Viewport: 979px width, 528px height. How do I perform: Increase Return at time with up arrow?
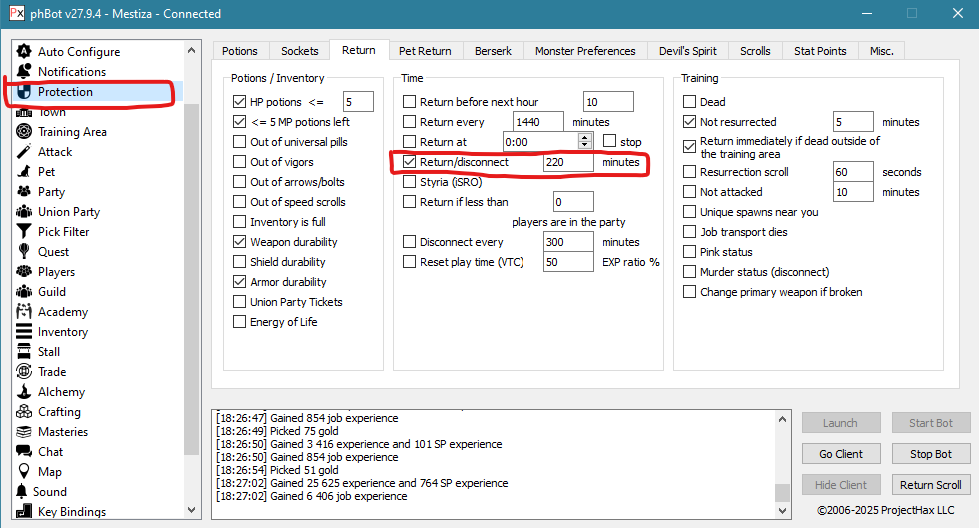(585, 137)
